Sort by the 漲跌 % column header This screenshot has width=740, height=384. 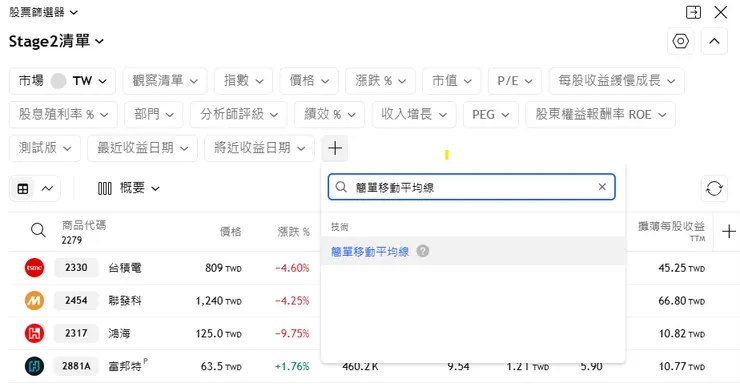[294, 231]
